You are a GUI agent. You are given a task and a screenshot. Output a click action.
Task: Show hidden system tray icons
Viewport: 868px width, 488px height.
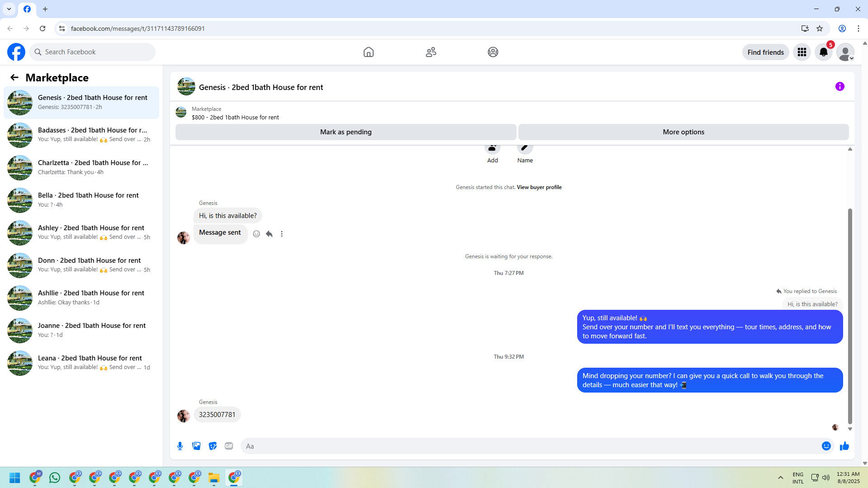pyautogui.click(x=780, y=478)
